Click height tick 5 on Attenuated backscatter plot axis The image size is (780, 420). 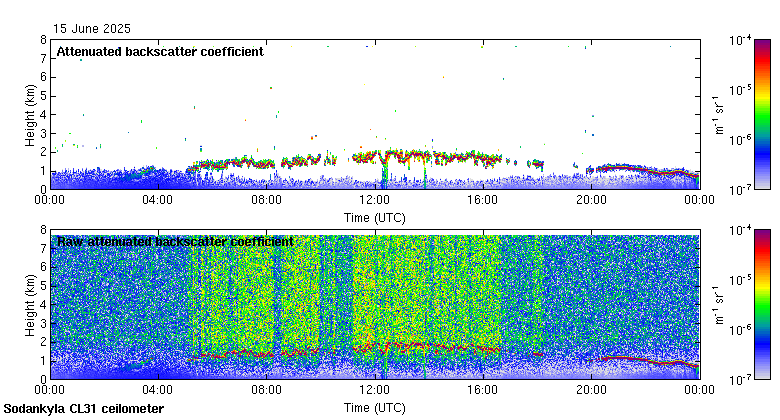pyautogui.click(x=44, y=96)
